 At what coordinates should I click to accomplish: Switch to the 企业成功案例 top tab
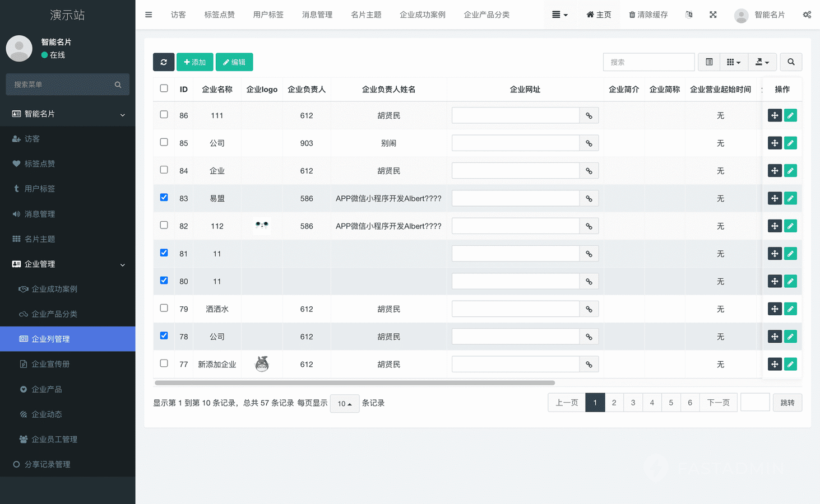pos(422,15)
